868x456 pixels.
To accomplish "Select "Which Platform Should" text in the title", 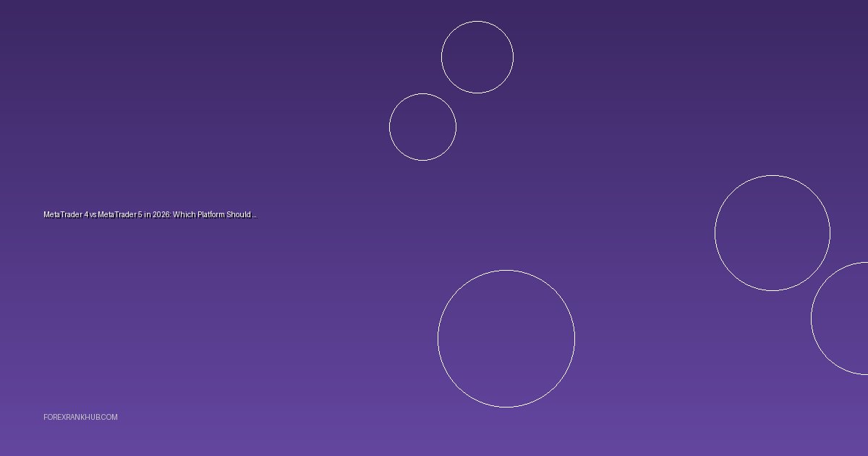I will pos(211,215).
